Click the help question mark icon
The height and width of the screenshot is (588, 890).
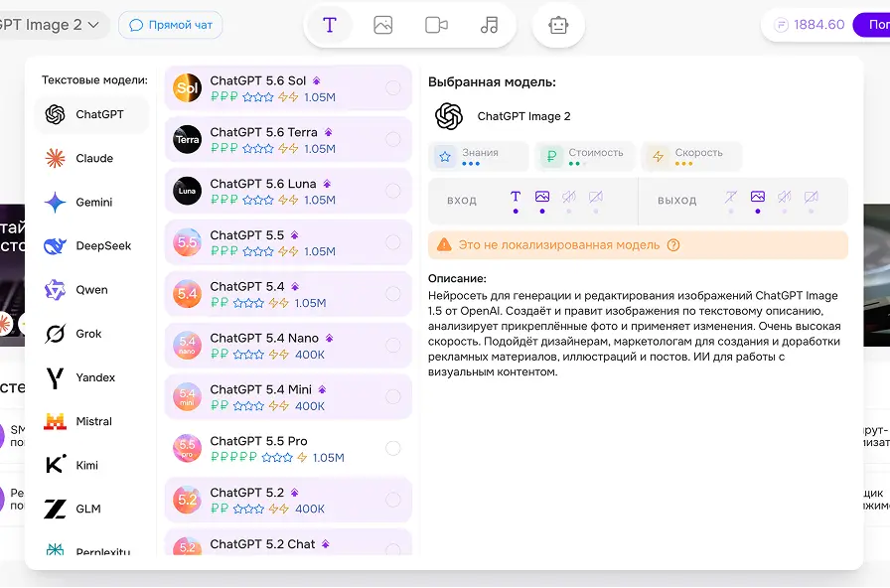tap(673, 245)
